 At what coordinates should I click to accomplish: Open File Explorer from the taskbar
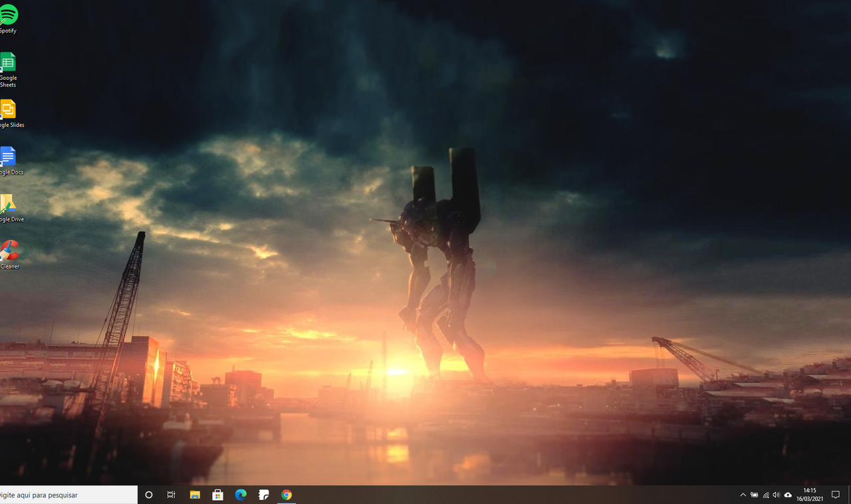[195, 495]
